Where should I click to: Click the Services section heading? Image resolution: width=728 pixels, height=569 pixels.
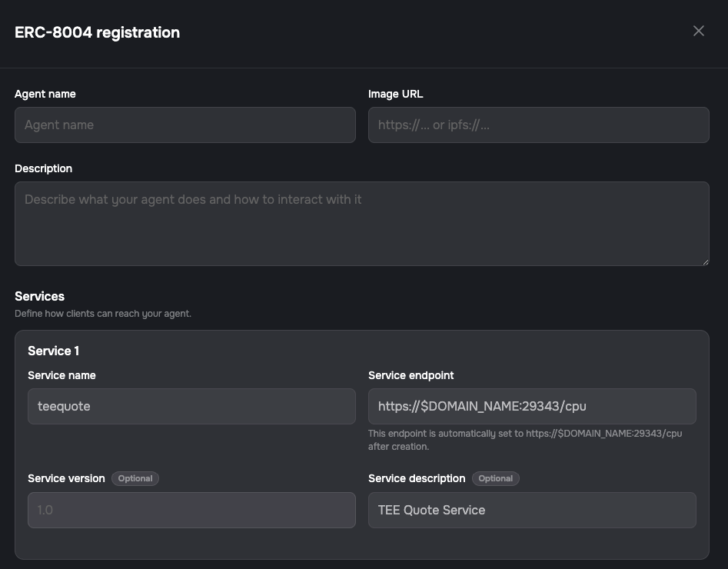(39, 296)
